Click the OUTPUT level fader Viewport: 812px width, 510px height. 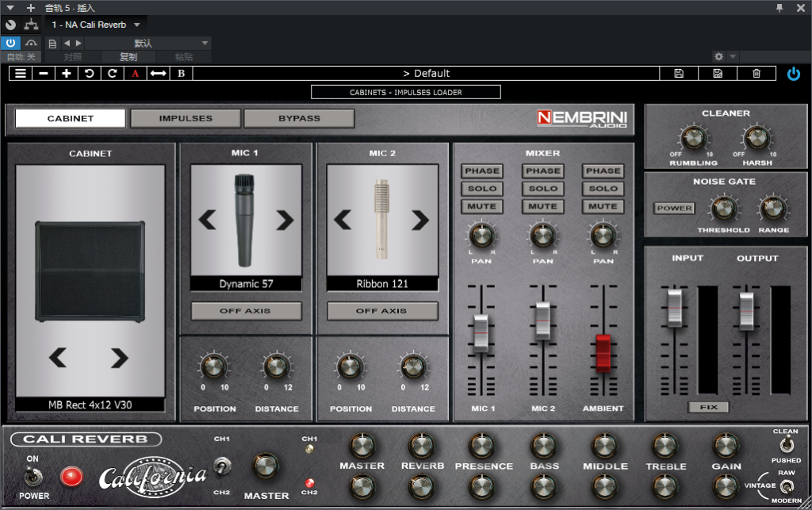[x=746, y=311]
